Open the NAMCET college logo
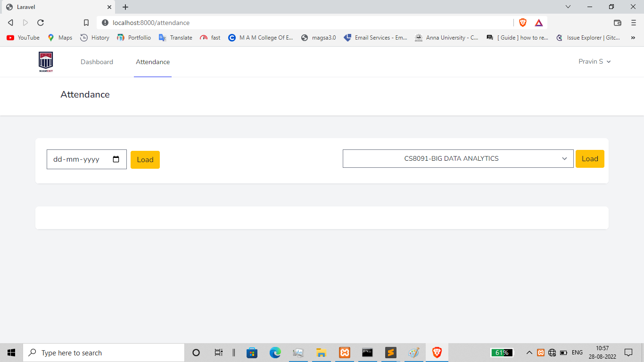The width and height of the screenshot is (644, 362). point(45,61)
